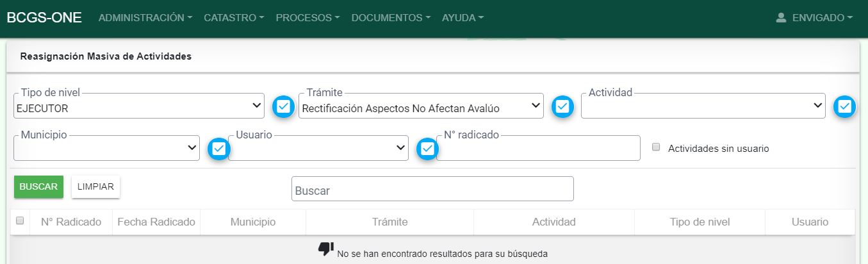Click the blue check icon beside Usuario
Image resolution: width=868 pixels, height=264 pixels.
tap(427, 149)
